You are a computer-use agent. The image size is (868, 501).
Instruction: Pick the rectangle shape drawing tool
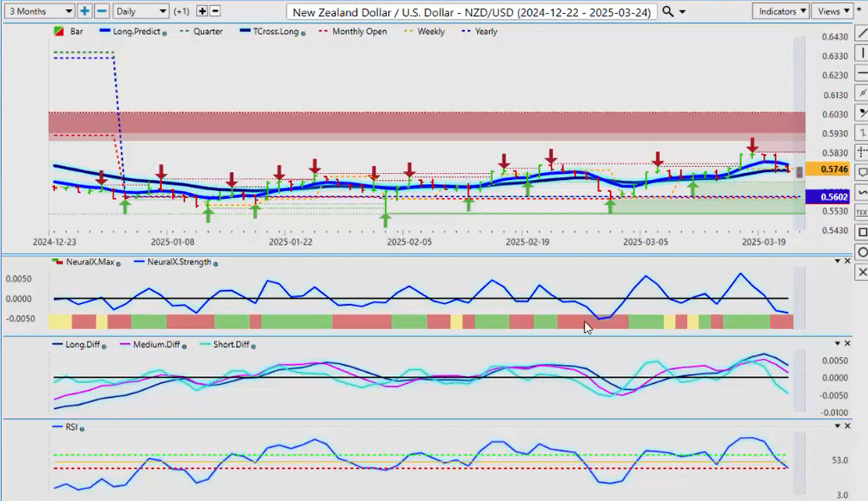[862, 232]
